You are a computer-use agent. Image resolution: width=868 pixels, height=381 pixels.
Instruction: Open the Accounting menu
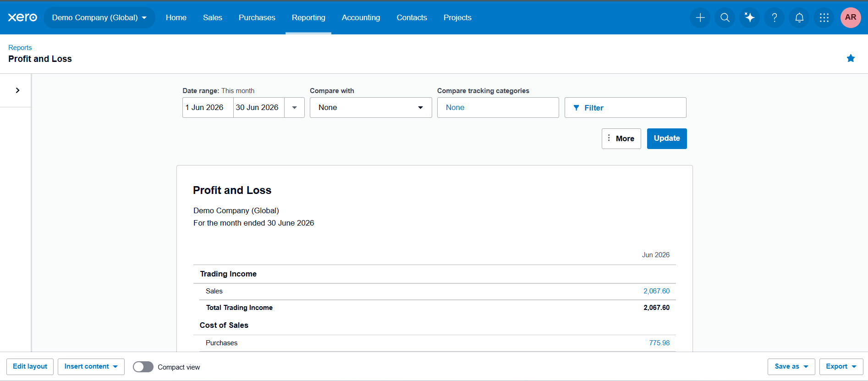[361, 17]
